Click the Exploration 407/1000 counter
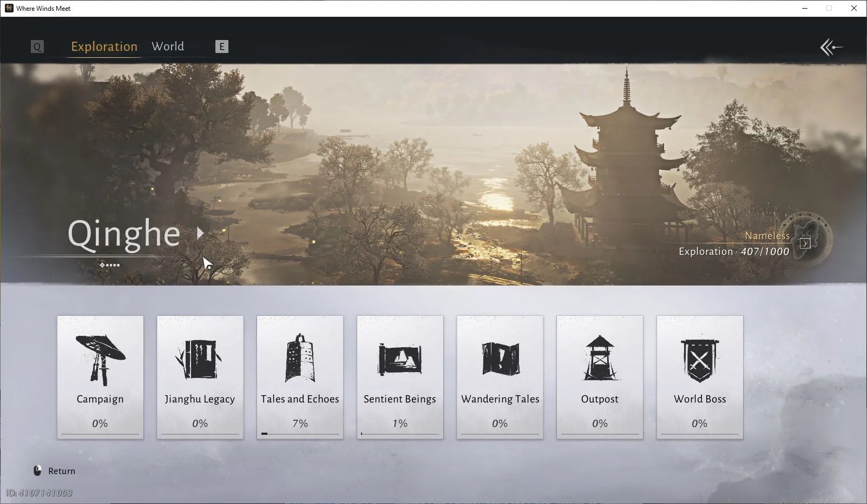 click(734, 251)
